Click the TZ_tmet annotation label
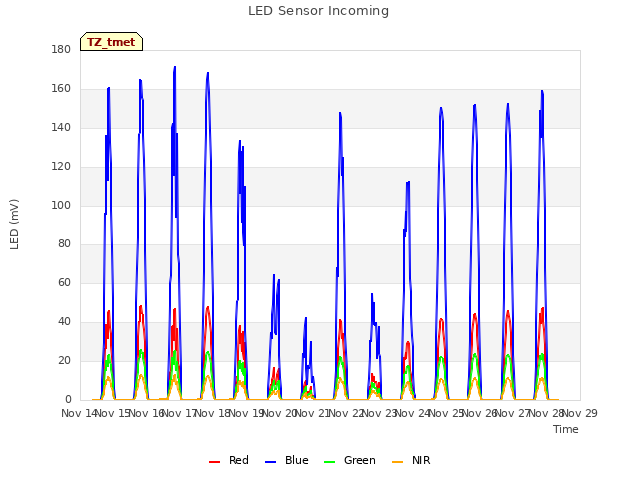The width and height of the screenshot is (640, 480). pos(111,42)
